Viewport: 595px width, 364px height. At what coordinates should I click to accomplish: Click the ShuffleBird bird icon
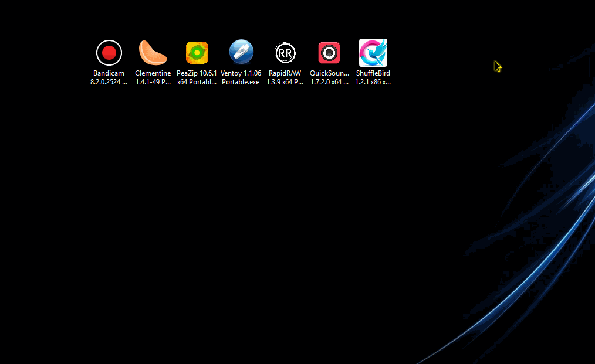click(373, 53)
